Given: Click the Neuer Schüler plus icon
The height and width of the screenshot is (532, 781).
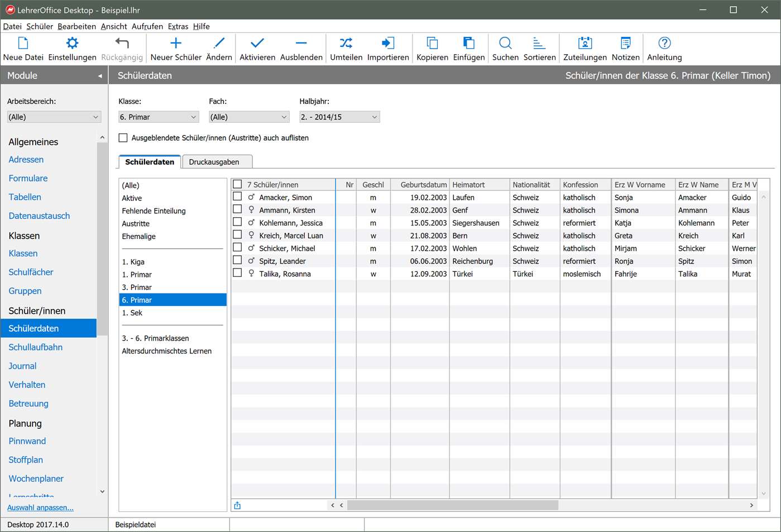Looking at the screenshot, I should tap(176, 44).
